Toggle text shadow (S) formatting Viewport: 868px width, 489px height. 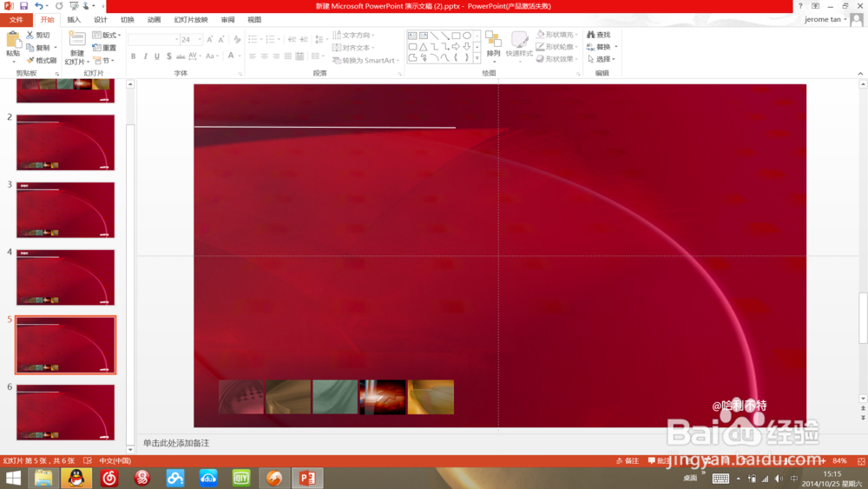(169, 56)
